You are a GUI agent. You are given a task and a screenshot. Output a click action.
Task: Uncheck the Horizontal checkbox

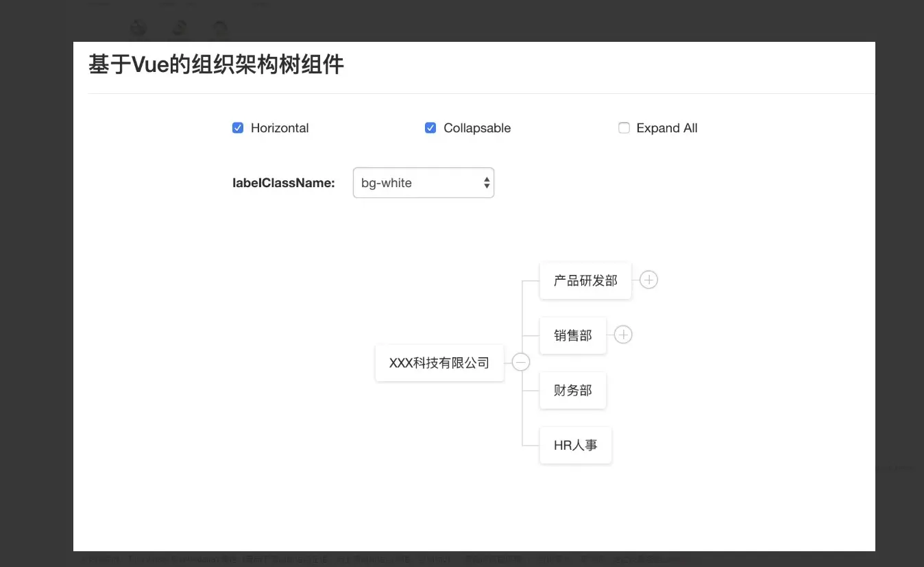[x=238, y=128]
